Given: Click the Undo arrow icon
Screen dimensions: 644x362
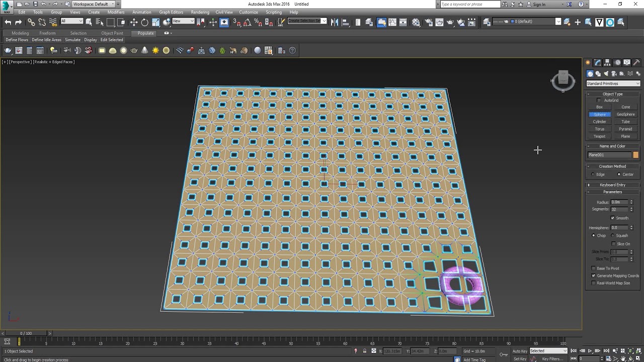Looking at the screenshot, I should pos(8,22).
